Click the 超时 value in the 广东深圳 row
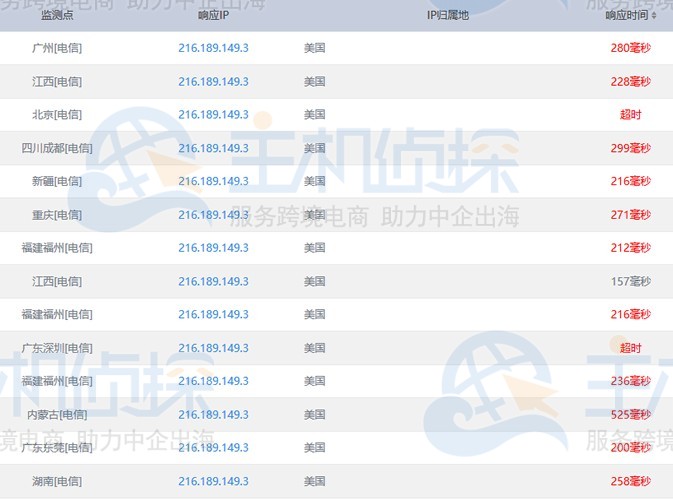673x501 pixels. point(631,348)
